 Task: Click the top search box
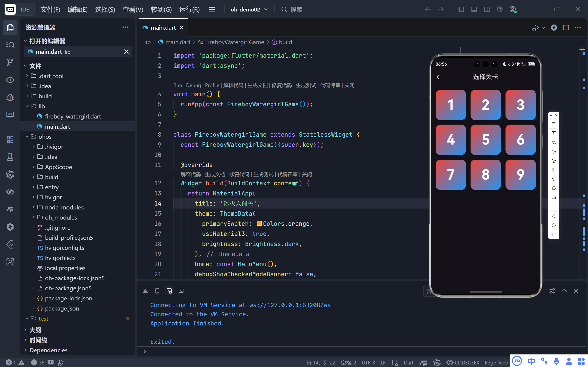296,9
